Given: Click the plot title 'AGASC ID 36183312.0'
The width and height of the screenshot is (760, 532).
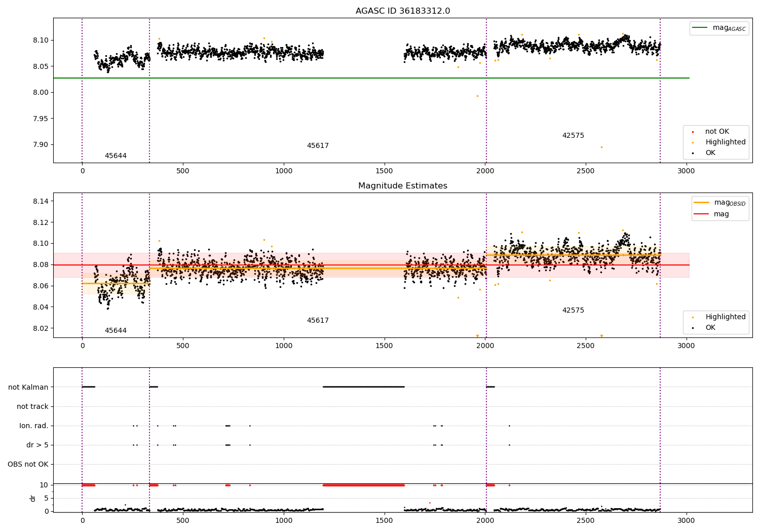Looking at the screenshot, I should coord(403,11).
